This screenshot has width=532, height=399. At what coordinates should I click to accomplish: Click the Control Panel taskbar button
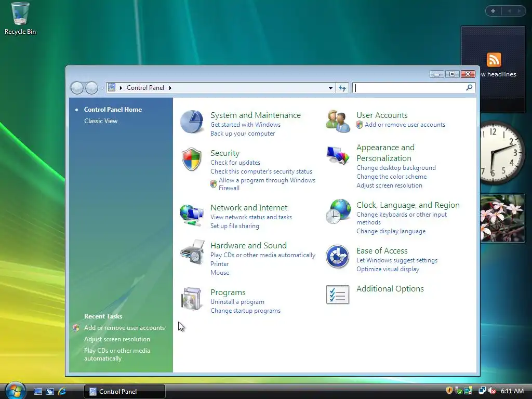(125, 392)
